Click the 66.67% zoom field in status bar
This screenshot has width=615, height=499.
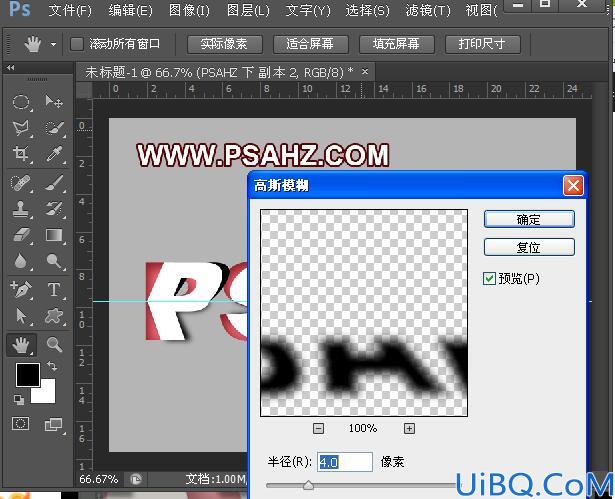[x=99, y=479]
